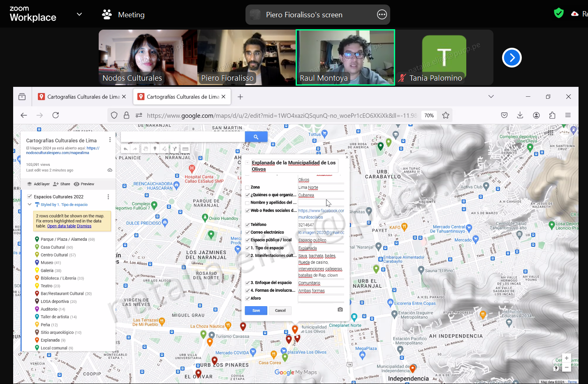The width and height of the screenshot is (588, 384).
Task: Click the blue map search magnifier button
Action: pyautogui.click(x=256, y=137)
